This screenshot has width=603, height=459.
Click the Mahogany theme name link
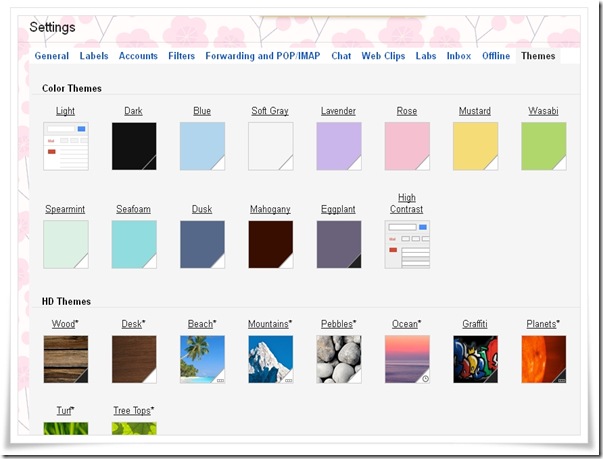[x=270, y=209]
